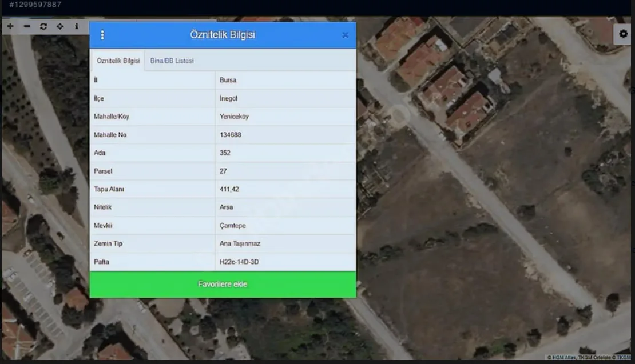
Task: Click the refresh map icon
Action: [43, 26]
